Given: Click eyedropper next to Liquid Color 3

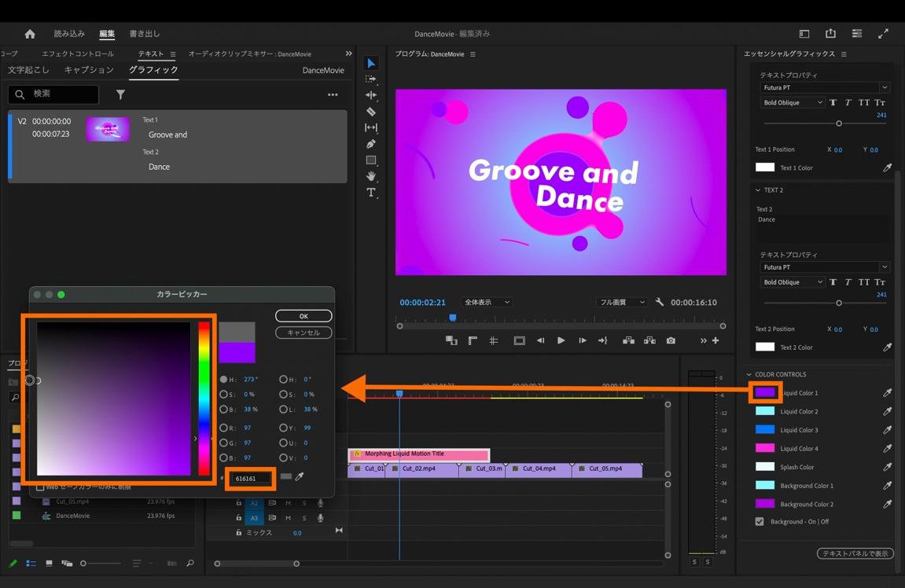Looking at the screenshot, I should pos(887,430).
